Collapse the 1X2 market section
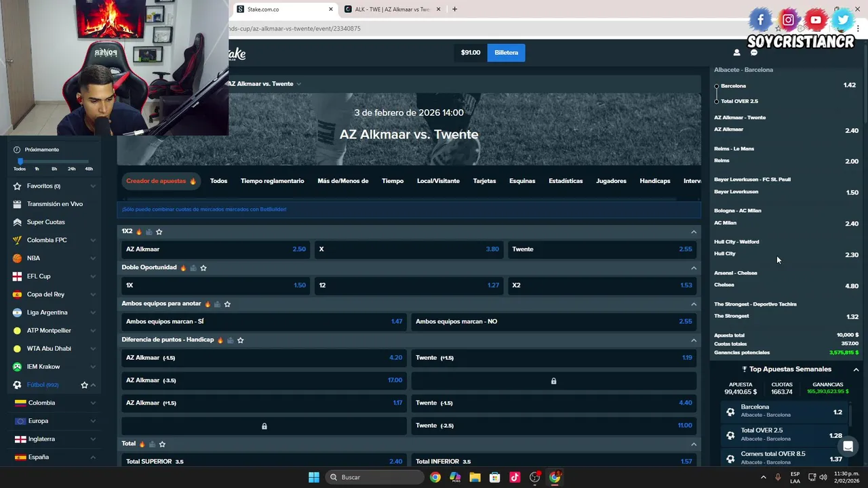Image resolution: width=868 pixels, height=488 pixels. tap(693, 232)
